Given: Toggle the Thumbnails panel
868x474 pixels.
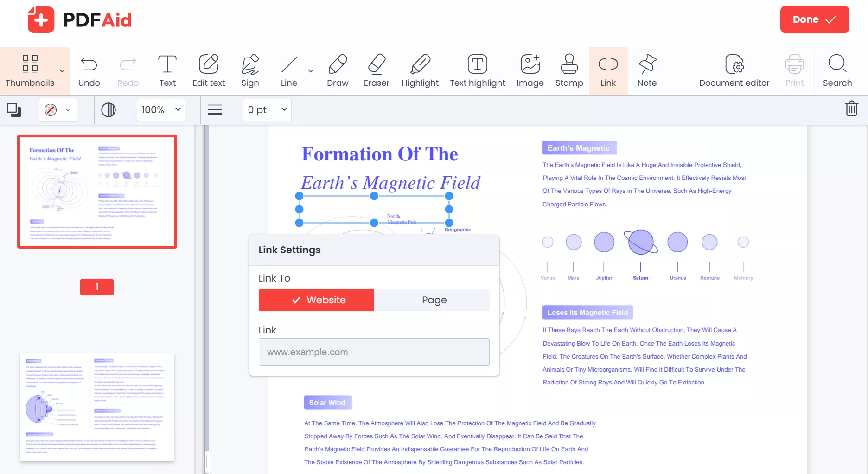Looking at the screenshot, I should pyautogui.click(x=30, y=70).
